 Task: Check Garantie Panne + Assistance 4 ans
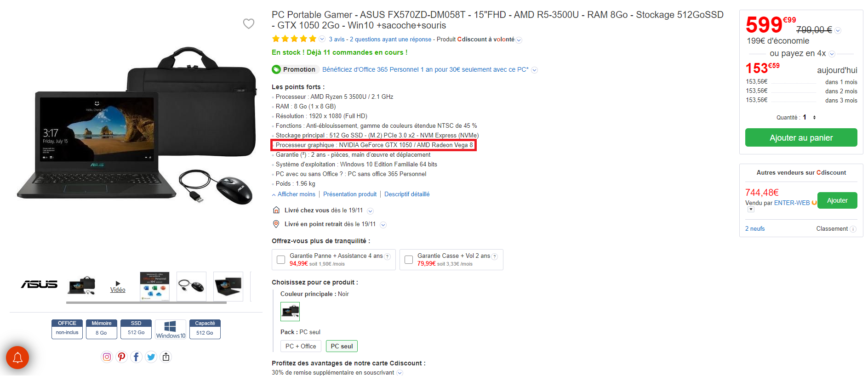tap(281, 260)
